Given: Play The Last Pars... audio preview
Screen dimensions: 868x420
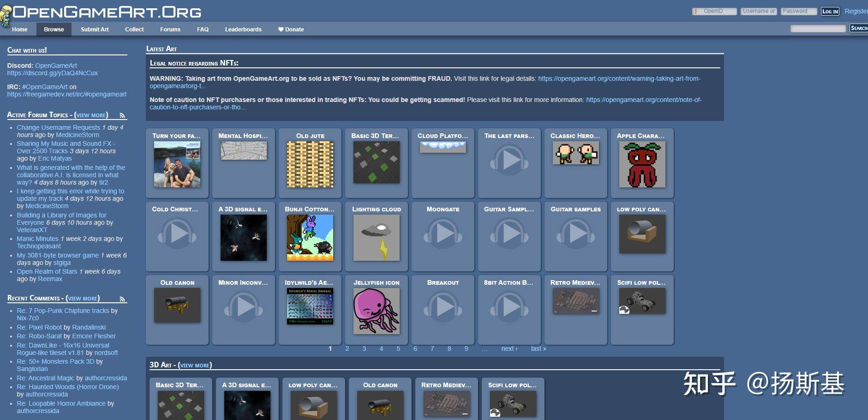Looking at the screenshot, I should pyautogui.click(x=509, y=160).
